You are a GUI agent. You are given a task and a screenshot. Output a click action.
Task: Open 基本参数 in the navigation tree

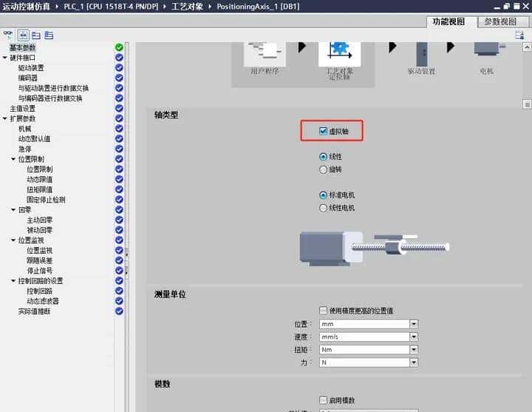pyautogui.click(x=22, y=47)
